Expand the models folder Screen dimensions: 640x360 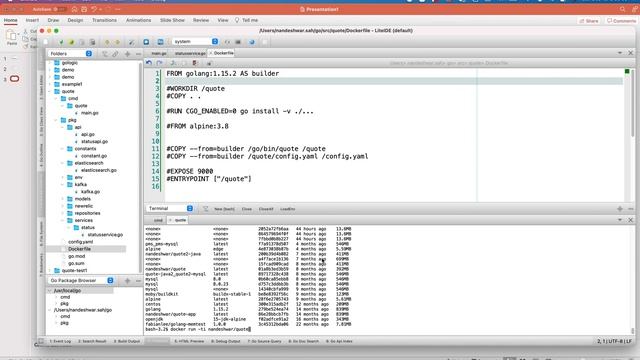point(63,199)
